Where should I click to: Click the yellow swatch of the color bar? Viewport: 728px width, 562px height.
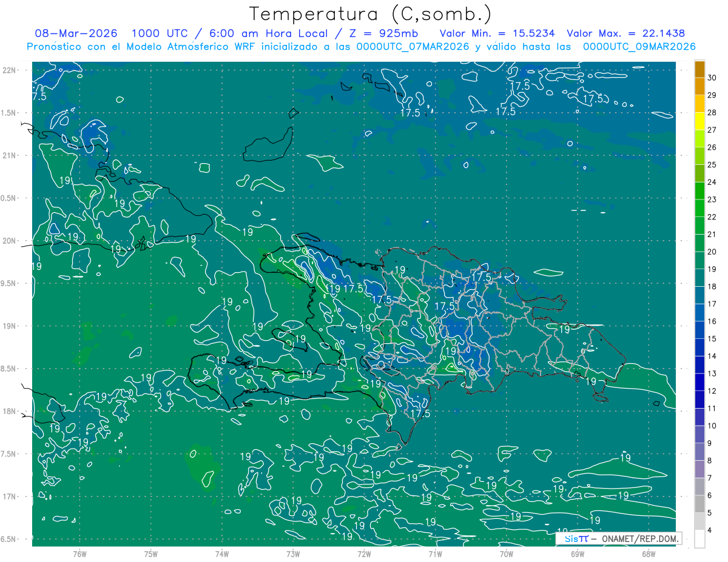click(699, 122)
